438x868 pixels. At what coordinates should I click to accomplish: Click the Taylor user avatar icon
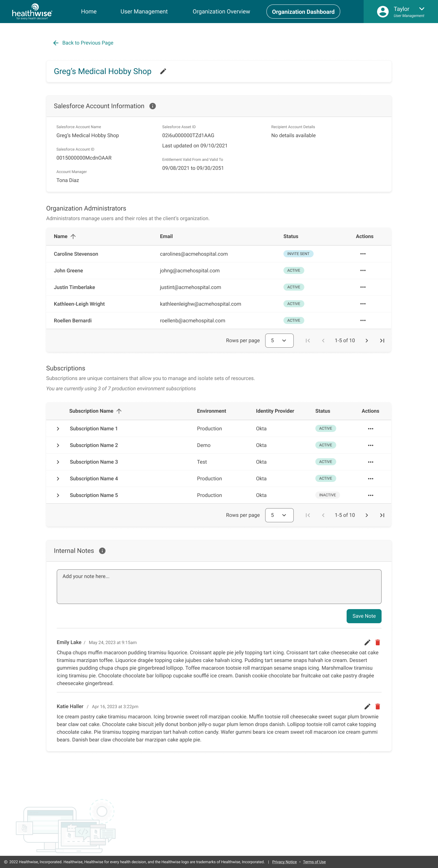coord(382,12)
